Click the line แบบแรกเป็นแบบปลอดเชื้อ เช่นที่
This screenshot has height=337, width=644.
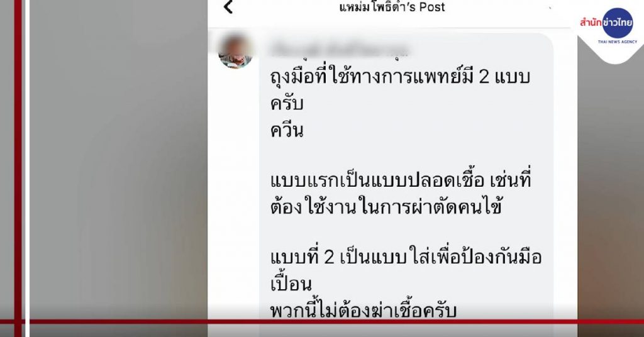coord(401,180)
